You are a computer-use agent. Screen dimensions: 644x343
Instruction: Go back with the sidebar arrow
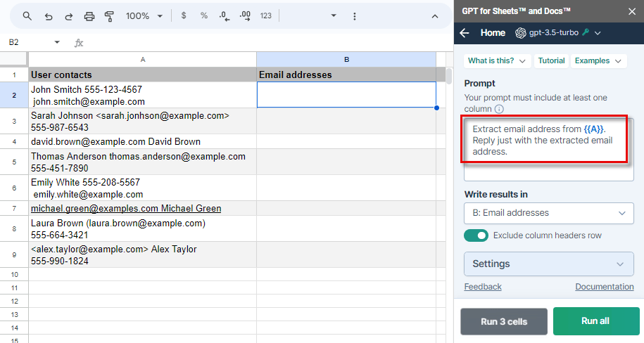click(x=465, y=33)
